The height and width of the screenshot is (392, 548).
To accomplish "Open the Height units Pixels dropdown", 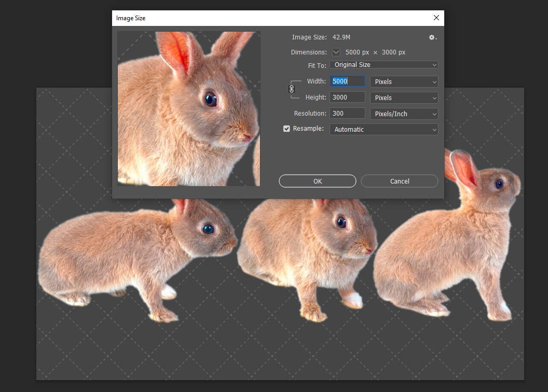I will [x=404, y=97].
